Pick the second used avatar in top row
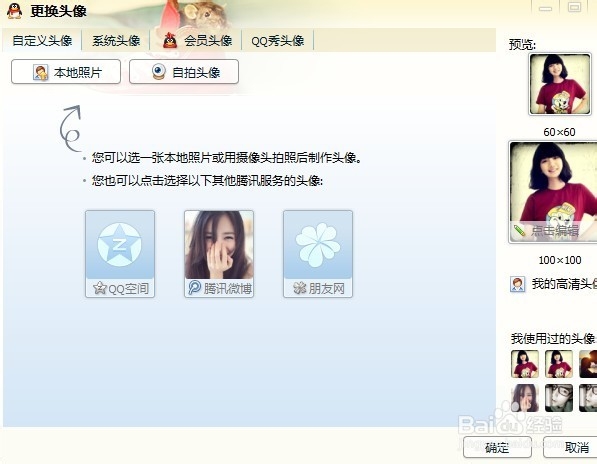This screenshot has height=464, width=597. (x=559, y=364)
